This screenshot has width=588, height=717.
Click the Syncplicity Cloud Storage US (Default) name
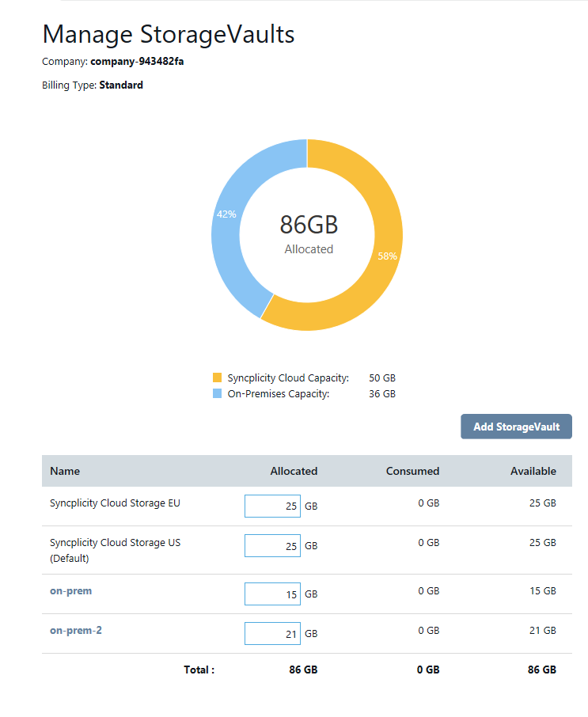point(116,550)
